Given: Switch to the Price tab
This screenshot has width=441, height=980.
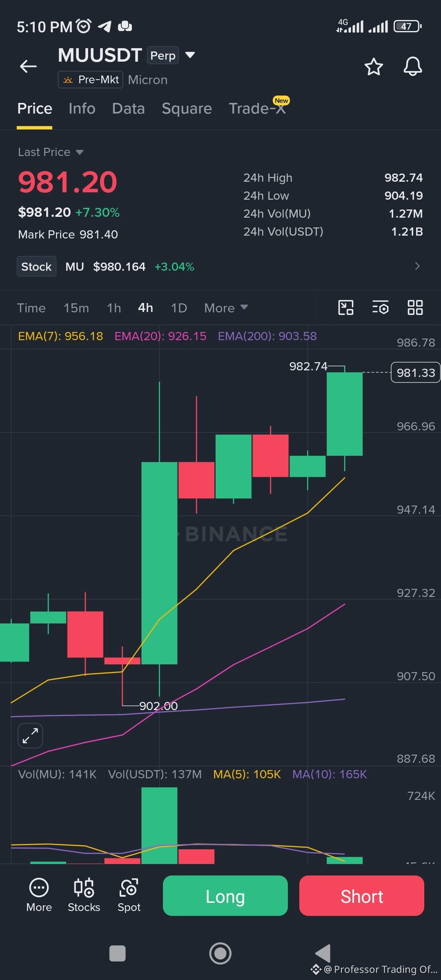Looking at the screenshot, I should coord(35,109).
